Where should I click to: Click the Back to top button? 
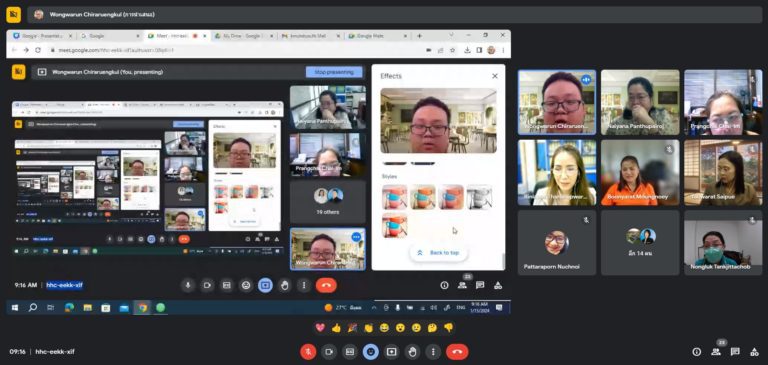(x=438, y=253)
